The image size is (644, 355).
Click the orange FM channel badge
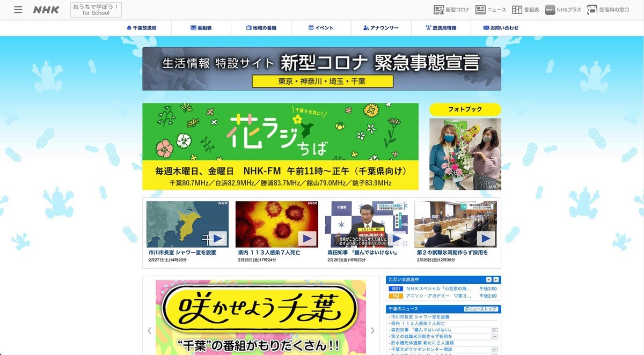[396, 296]
